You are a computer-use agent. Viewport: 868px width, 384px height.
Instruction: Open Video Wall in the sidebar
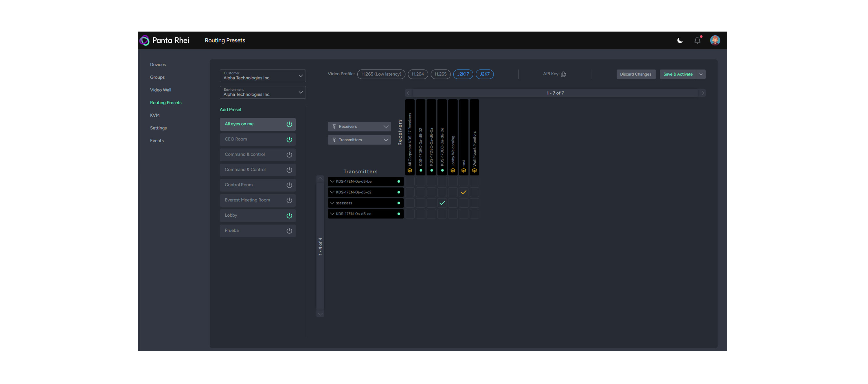tap(160, 90)
